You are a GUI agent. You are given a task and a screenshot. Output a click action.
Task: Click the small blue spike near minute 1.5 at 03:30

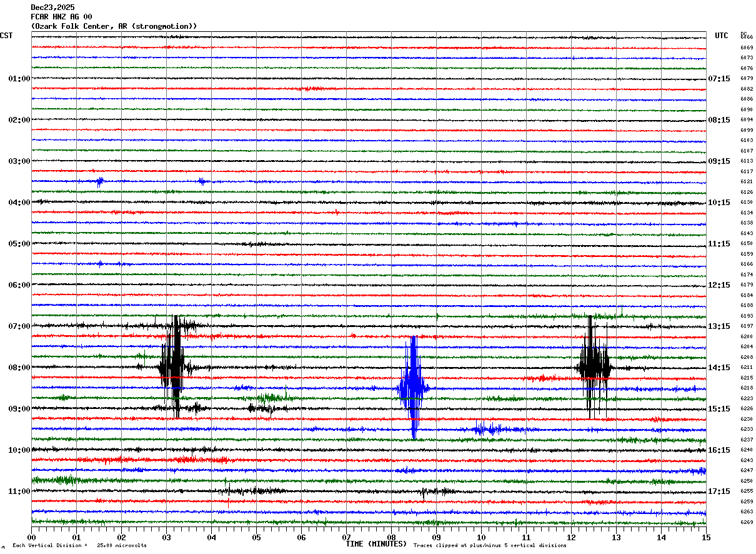pos(99,182)
